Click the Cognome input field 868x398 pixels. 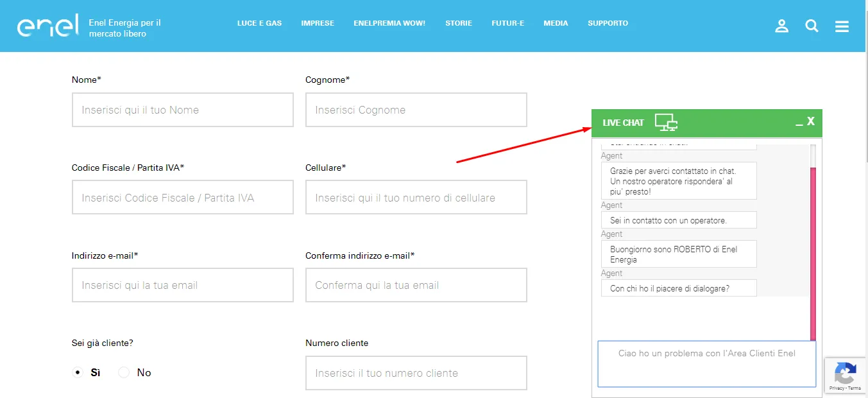click(416, 110)
